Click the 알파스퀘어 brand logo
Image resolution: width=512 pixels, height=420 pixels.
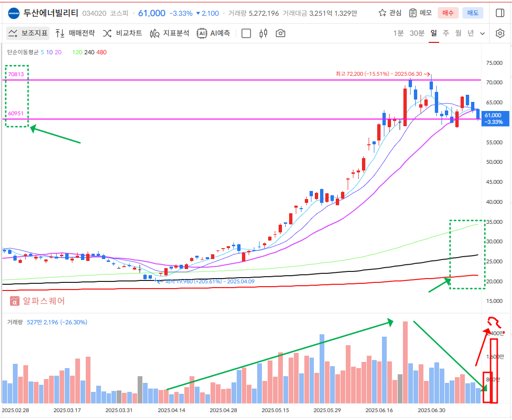[x=38, y=301]
